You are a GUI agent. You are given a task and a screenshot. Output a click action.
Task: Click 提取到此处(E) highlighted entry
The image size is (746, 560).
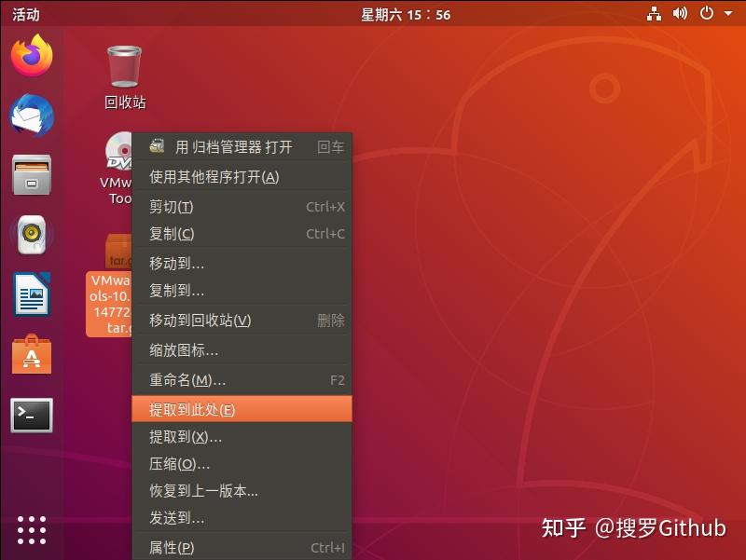(242, 409)
